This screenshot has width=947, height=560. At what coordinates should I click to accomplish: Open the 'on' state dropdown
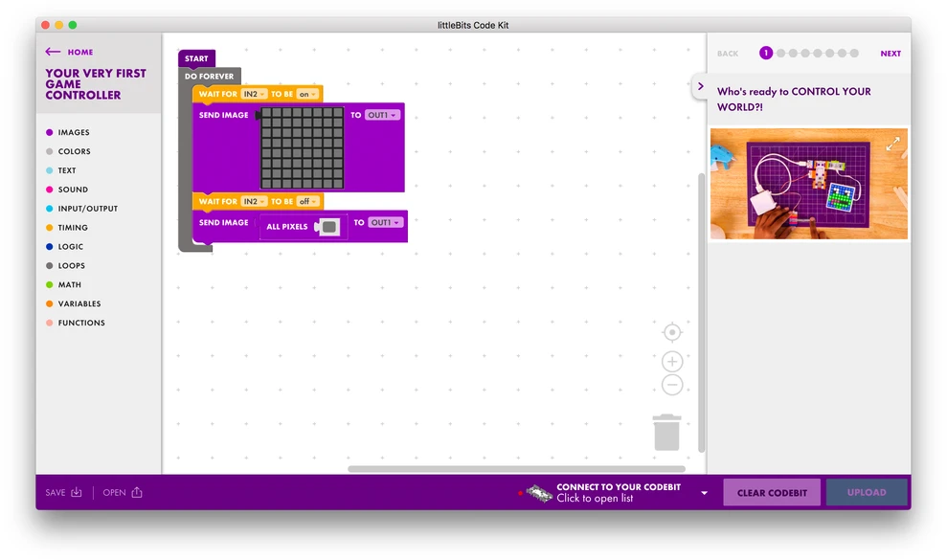click(307, 94)
